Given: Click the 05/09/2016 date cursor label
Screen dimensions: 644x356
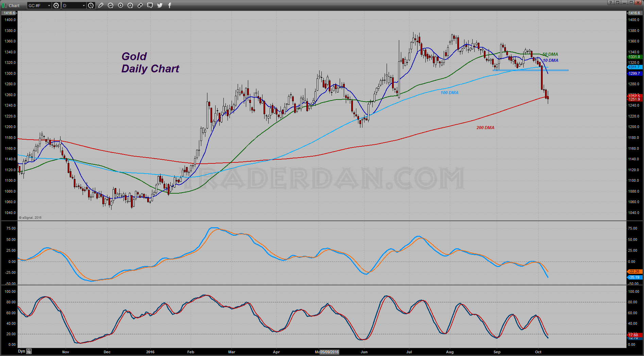Looking at the screenshot, I should (329, 352).
